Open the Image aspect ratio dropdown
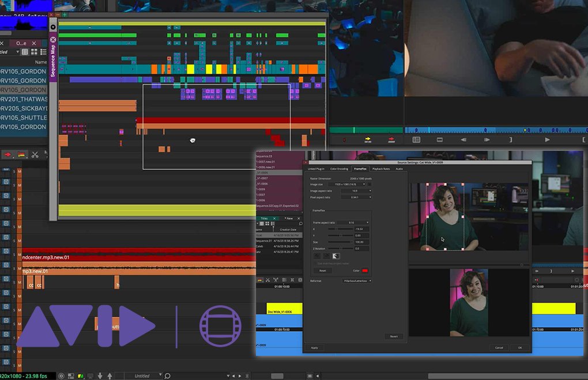 tap(356, 191)
